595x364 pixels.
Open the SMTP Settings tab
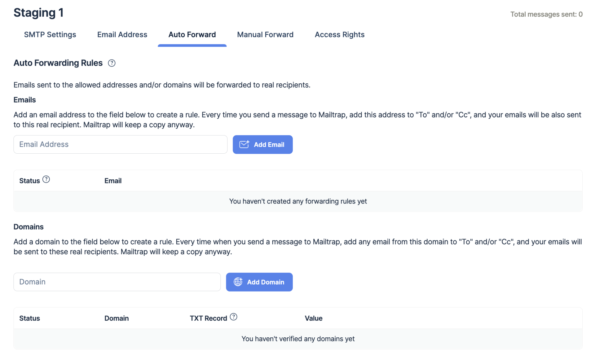coord(50,35)
